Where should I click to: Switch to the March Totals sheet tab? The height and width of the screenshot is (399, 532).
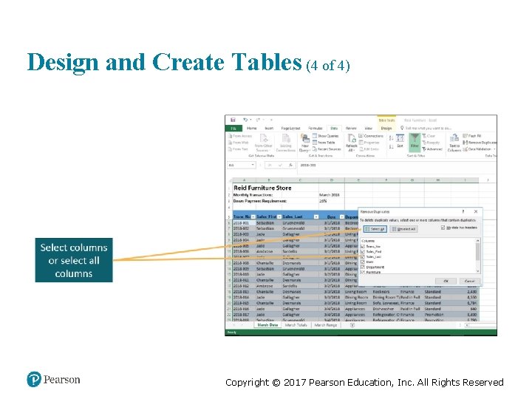tap(296, 324)
